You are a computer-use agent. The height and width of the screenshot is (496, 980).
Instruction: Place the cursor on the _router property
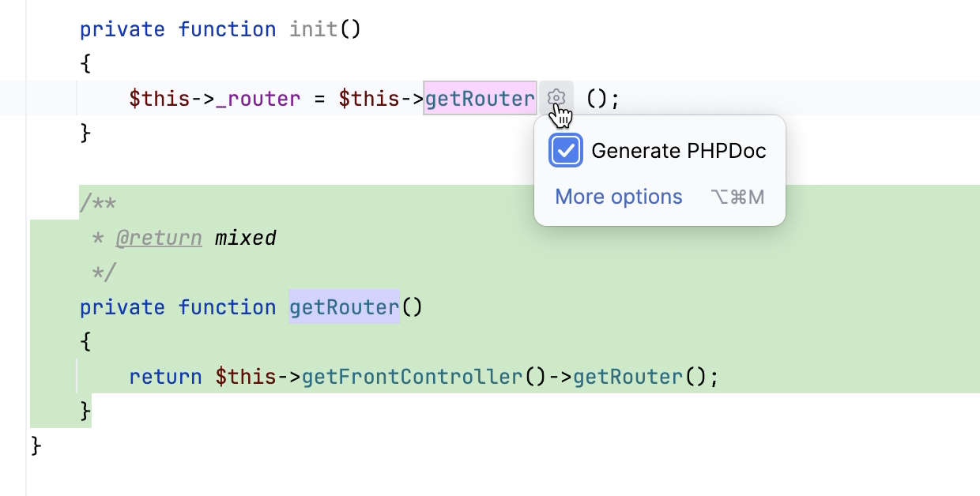tap(258, 100)
